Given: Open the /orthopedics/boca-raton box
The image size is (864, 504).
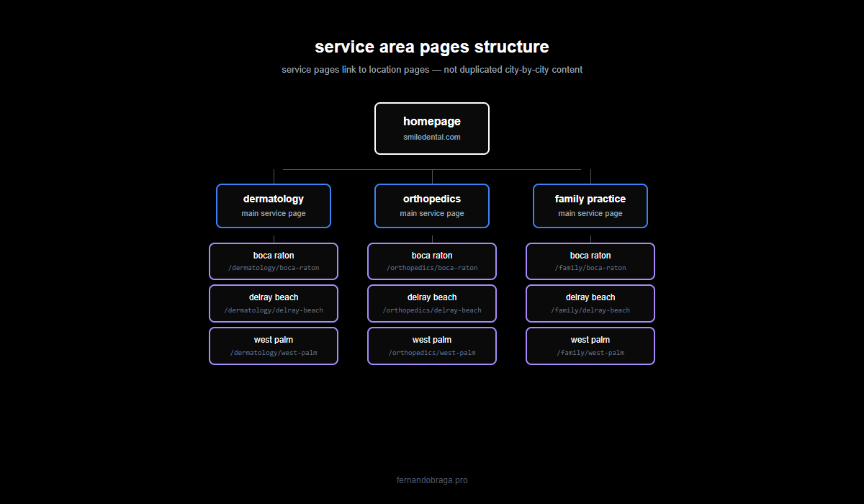Looking at the screenshot, I should (432, 261).
